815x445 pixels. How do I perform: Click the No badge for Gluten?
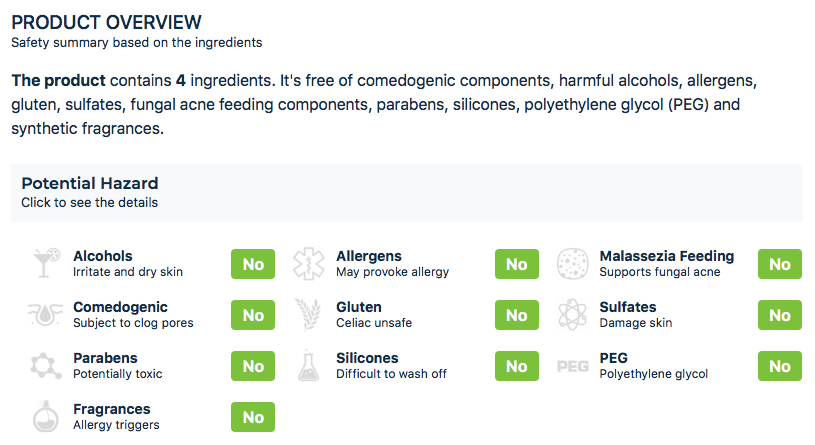click(516, 315)
